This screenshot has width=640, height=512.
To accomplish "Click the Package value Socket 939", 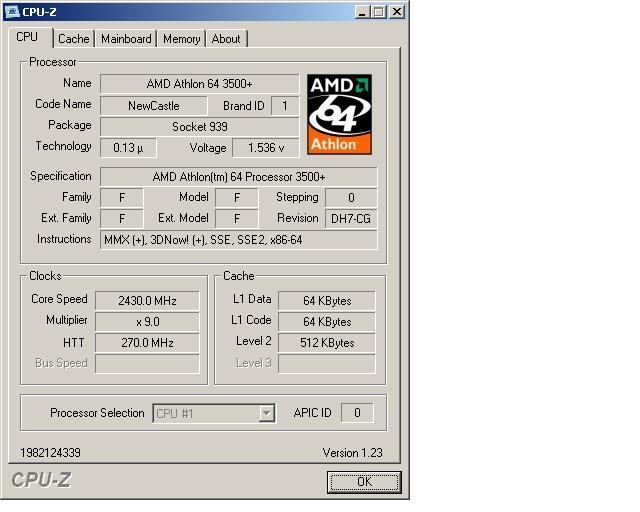I will (x=200, y=127).
